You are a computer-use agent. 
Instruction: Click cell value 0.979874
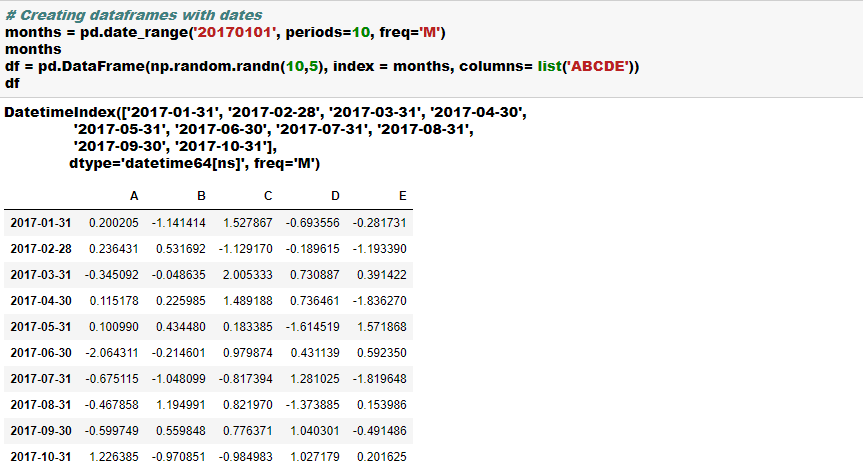(248, 353)
